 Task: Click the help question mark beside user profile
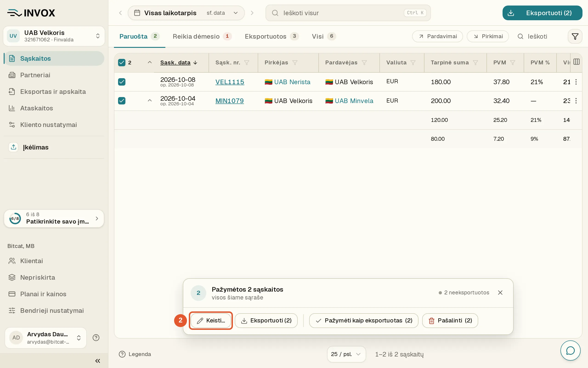click(x=96, y=338)
